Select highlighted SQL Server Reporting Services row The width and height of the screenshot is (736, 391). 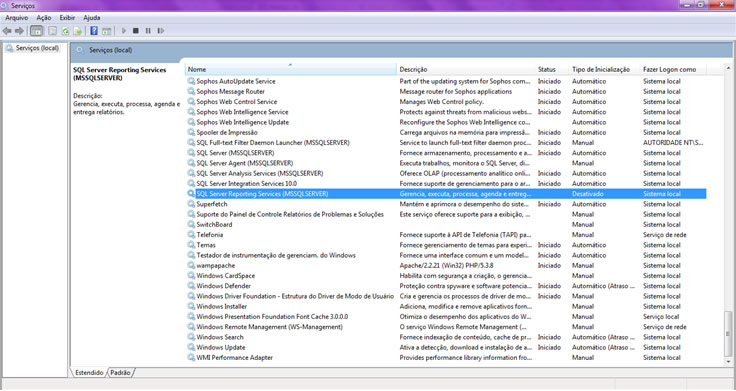tap(446, 194)
